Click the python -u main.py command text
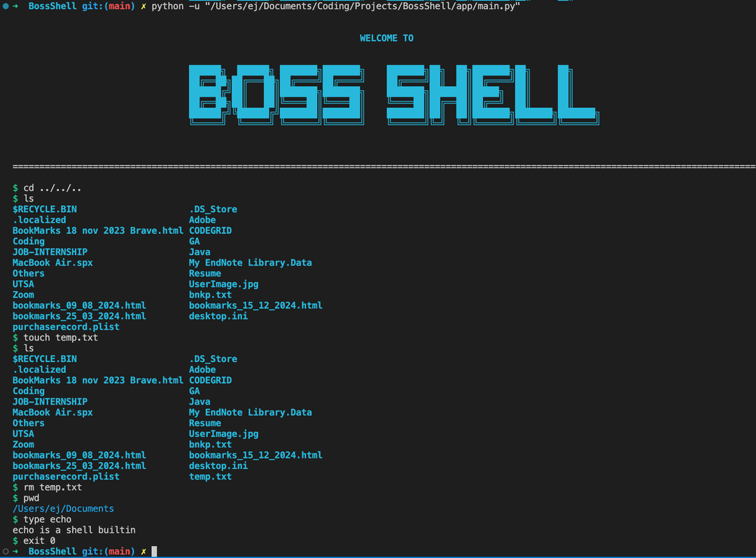Viewport: 756px width, 558px height. (335, 6)
